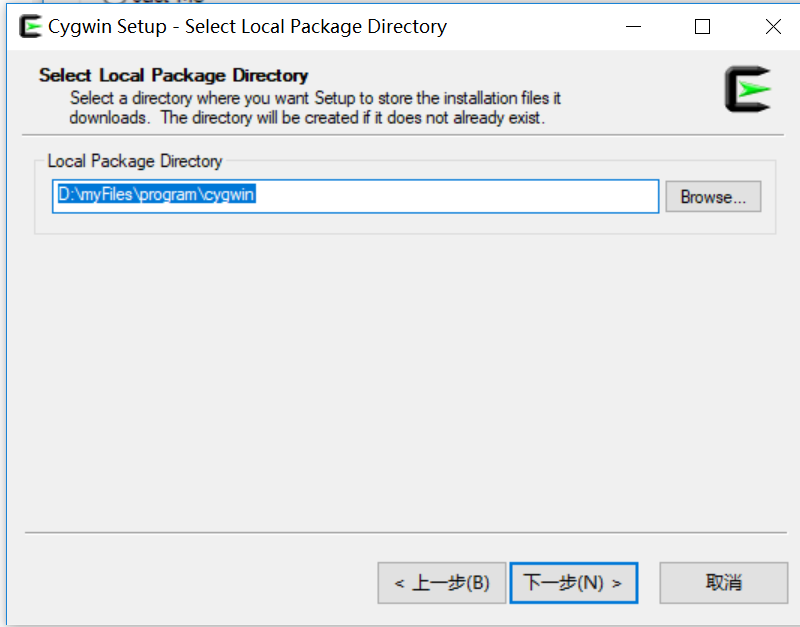
Task: Click the highlighted D:\myFiles\program\cygwin path text
Action: point(156,196)
